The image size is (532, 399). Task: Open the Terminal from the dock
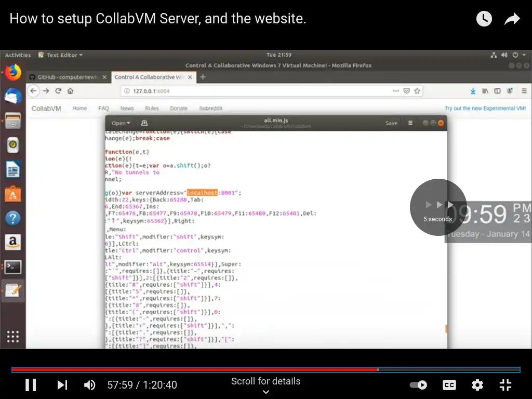tap(13, 267)
